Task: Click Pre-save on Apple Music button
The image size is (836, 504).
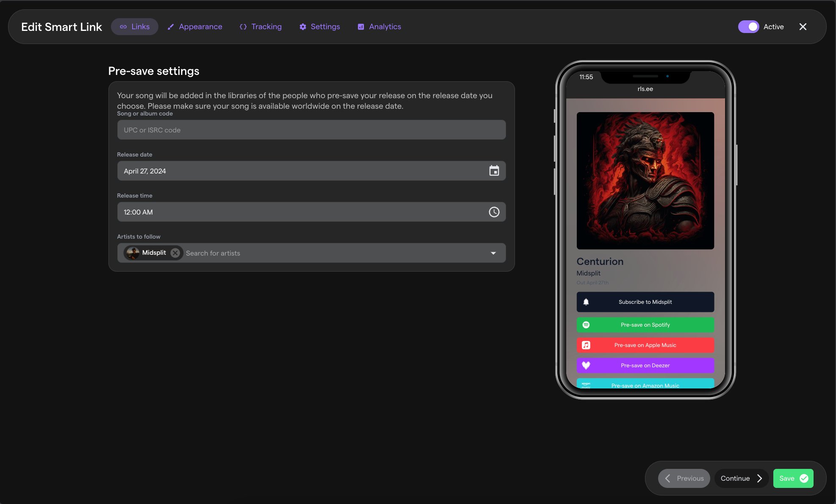Action: coord(645,345)
